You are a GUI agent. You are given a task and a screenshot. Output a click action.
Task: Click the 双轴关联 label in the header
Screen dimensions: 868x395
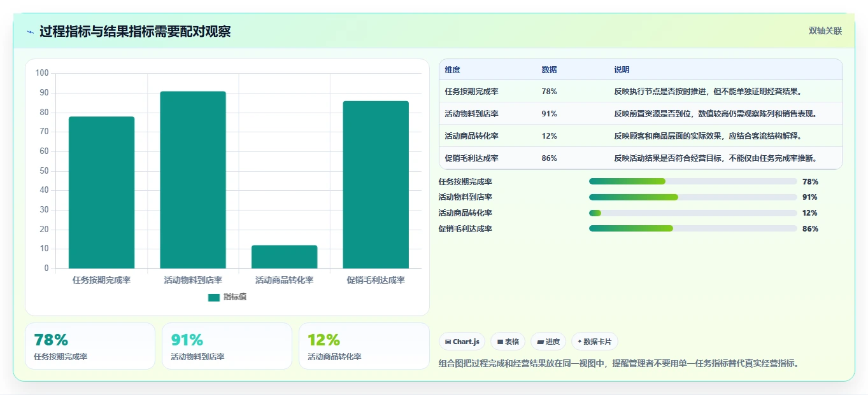[x=825, y=31]
